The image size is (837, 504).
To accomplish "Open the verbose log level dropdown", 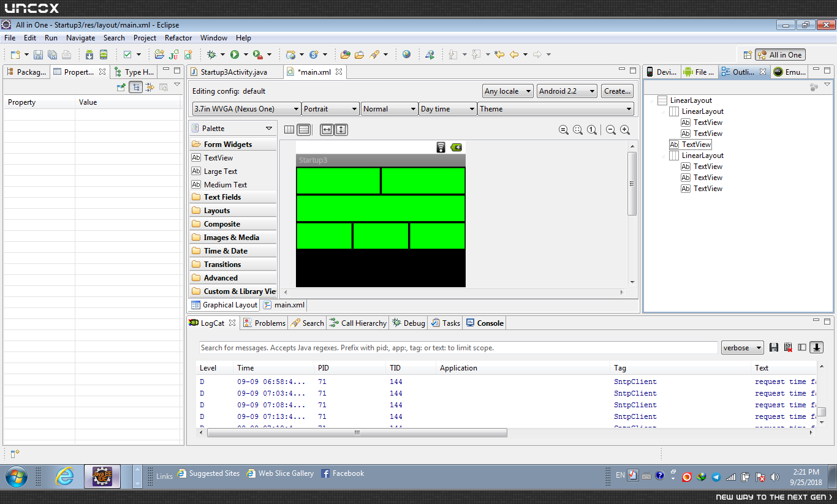I will 743,348.
